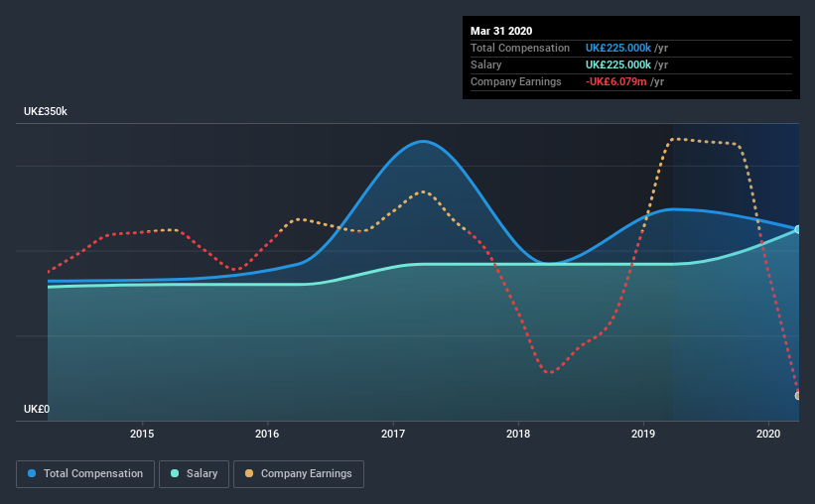Click the Mar 31 2020 tooltip date

[x=501, y=31]
